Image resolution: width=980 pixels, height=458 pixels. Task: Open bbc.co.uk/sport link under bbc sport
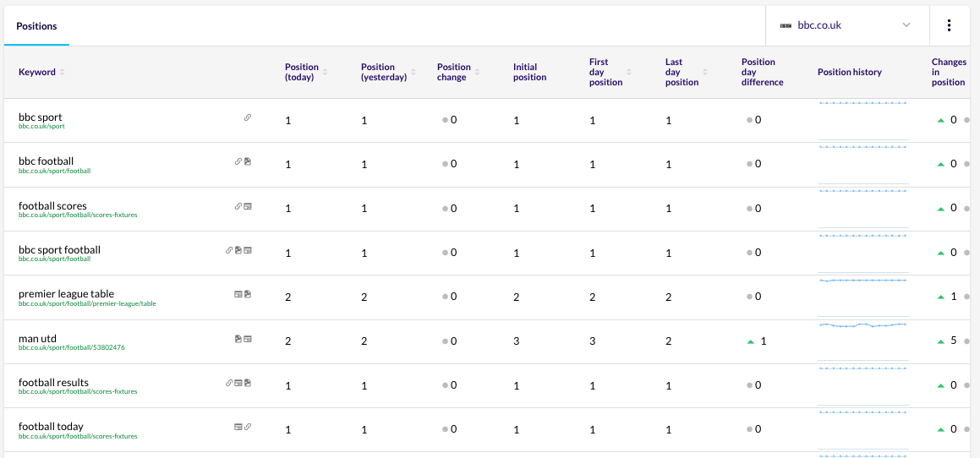point(41,126)
